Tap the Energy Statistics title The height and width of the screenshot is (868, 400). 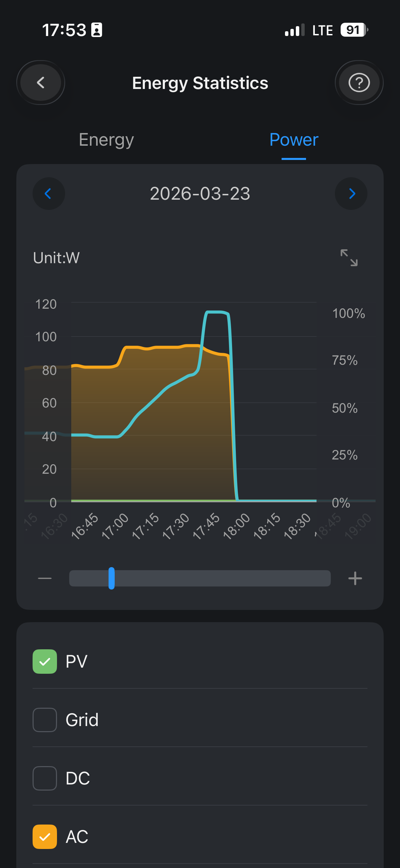coord(200,83)
